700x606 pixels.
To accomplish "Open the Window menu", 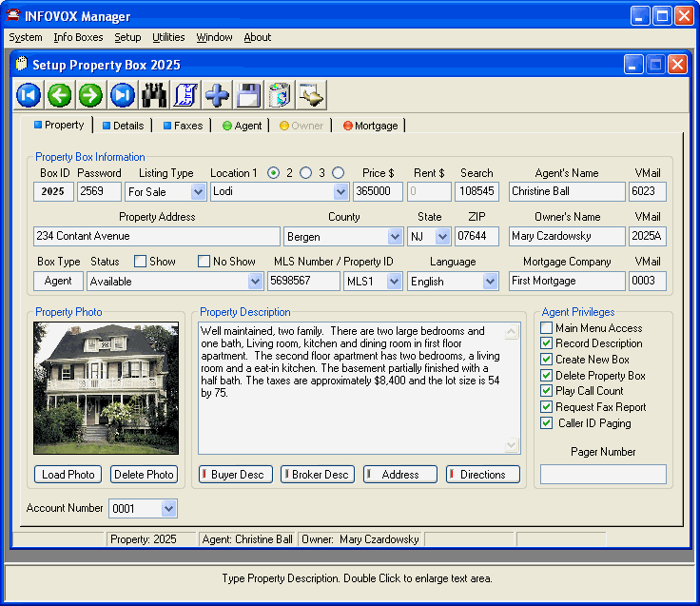I will point(214,37).
